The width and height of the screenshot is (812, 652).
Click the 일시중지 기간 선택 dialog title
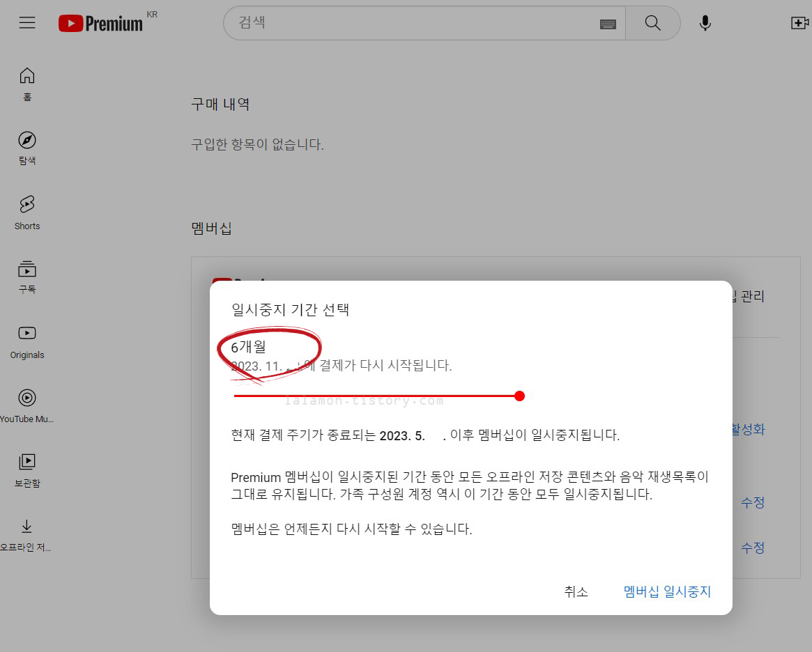tap(290, 309)
